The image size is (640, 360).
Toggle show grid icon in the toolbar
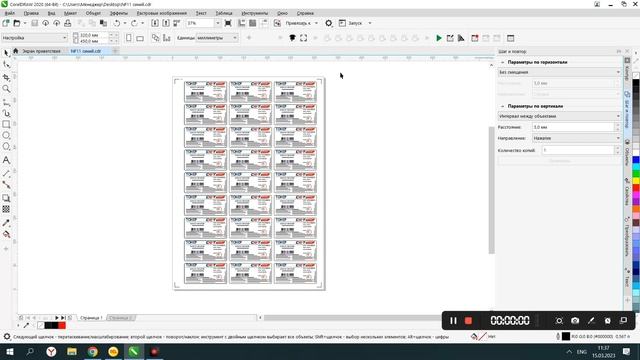coord(253,23)
